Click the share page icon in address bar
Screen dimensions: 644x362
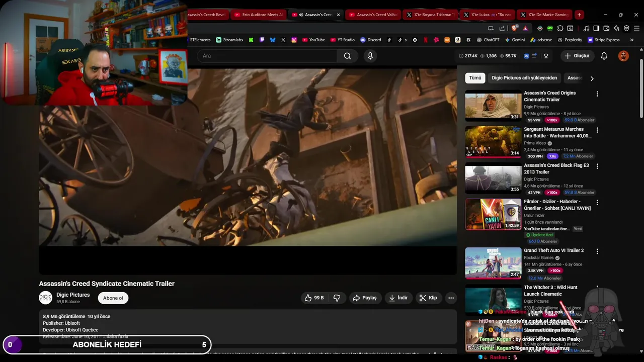[x=502, y=28]
